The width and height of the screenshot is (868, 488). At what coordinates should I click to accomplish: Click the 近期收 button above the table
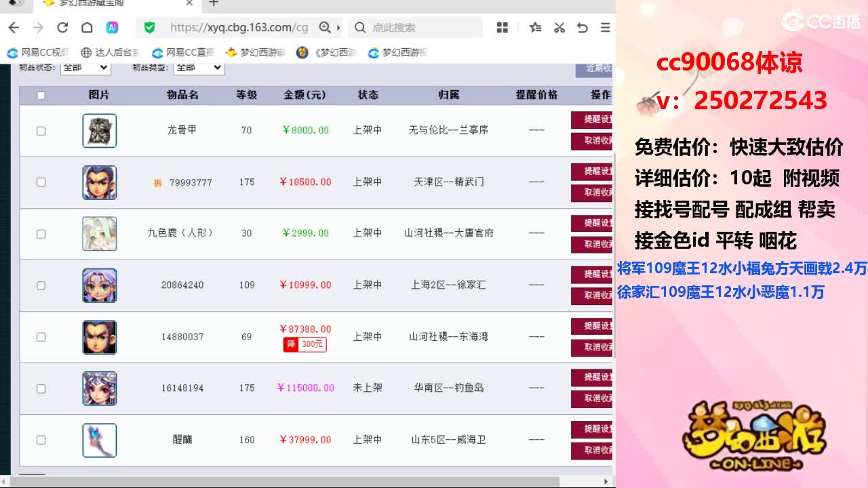pos(595,68)
